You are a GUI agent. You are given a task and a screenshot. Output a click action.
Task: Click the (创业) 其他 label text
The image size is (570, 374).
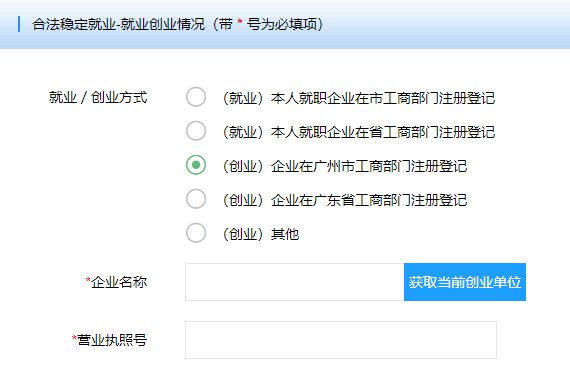point(261,234)
